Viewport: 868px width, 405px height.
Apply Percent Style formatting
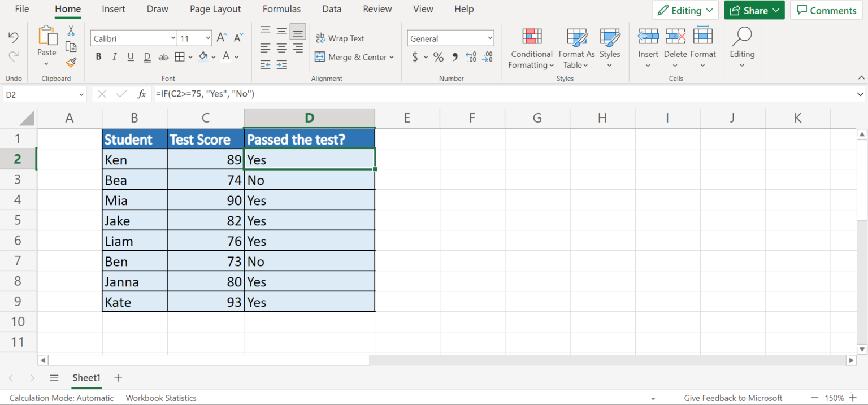coord(438,57)
